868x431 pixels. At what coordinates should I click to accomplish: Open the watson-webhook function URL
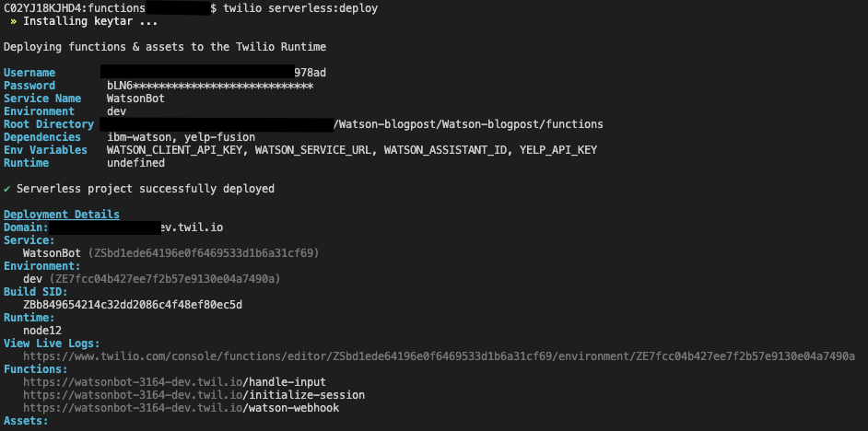click(181, 408)
